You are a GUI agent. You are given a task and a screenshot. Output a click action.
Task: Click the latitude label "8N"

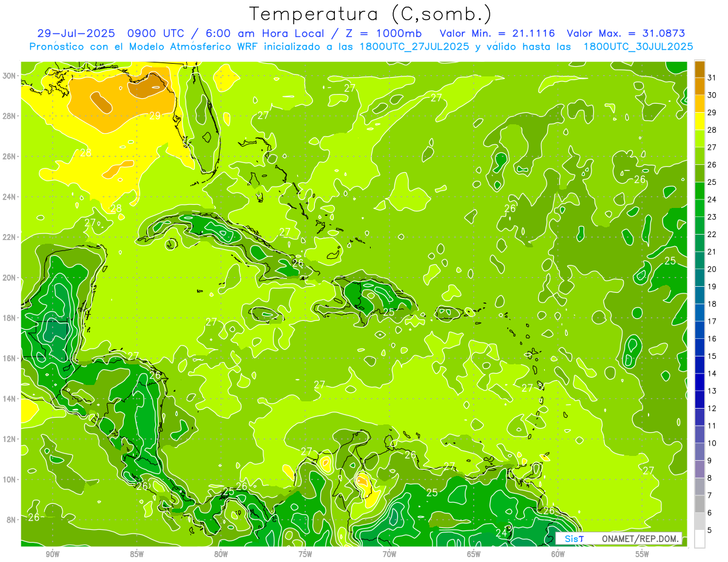coord(12,520)
